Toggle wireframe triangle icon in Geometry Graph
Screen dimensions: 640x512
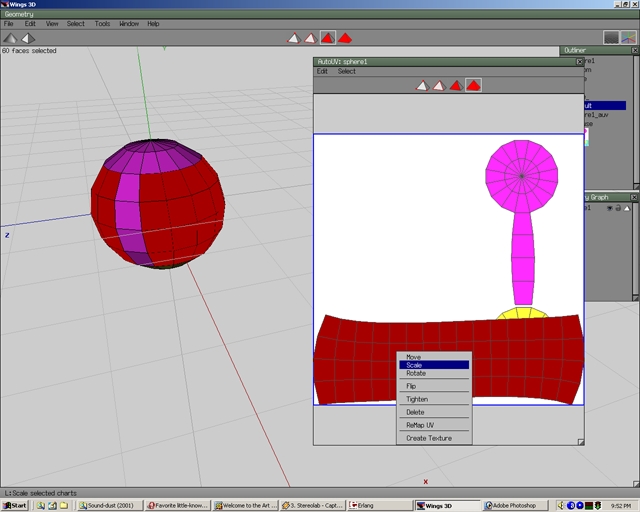627,208
